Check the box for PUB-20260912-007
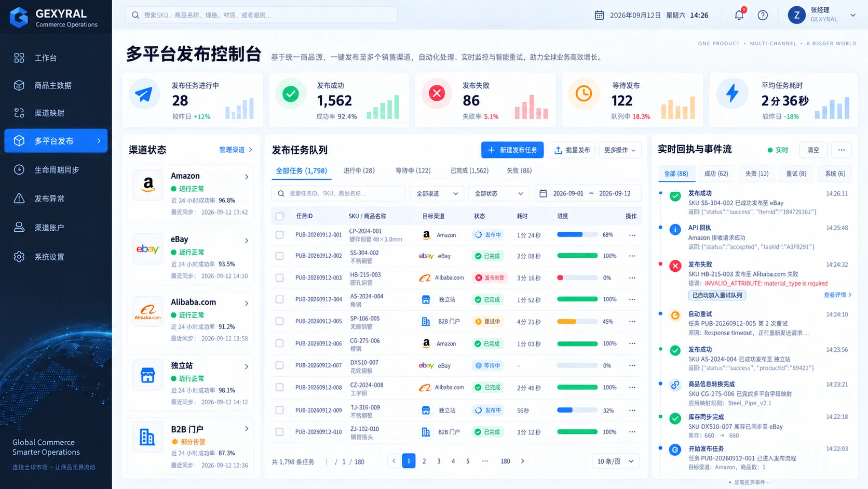The height and width of the screenshot is (489, 868). tap(279, 365)
